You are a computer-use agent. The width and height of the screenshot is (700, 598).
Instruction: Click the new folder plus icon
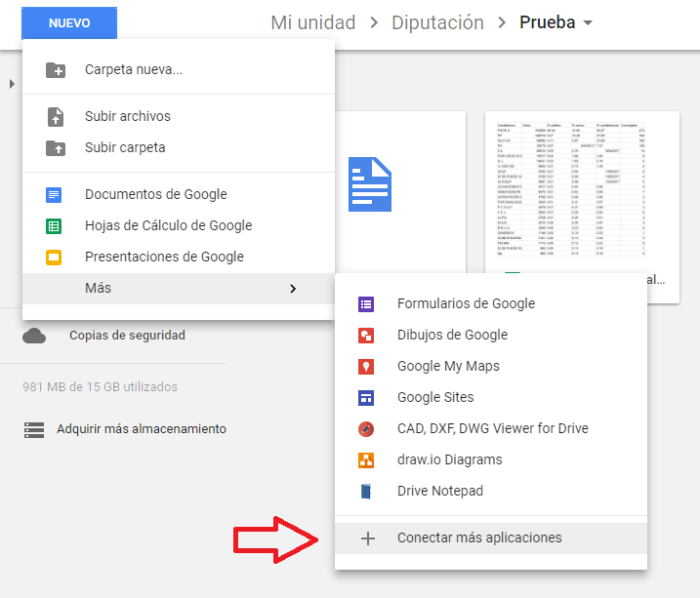(x=56, y=70)
